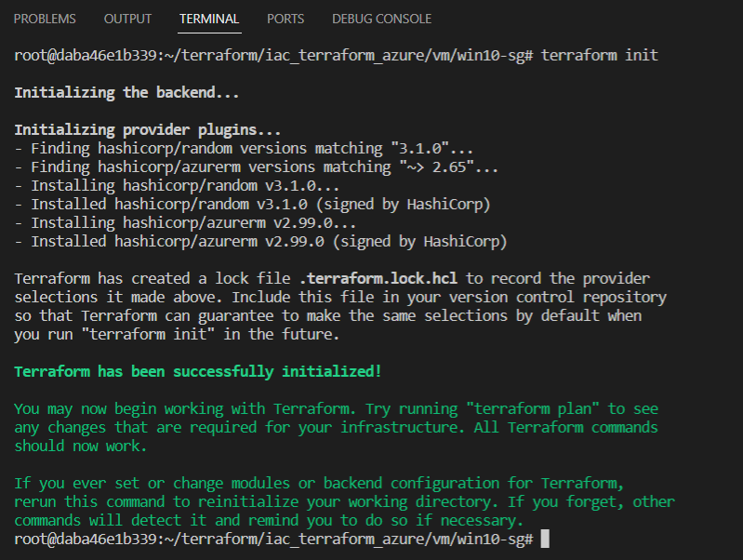
Task: Click the quoted "terraform plan" text
Action: tap(533, 408)
